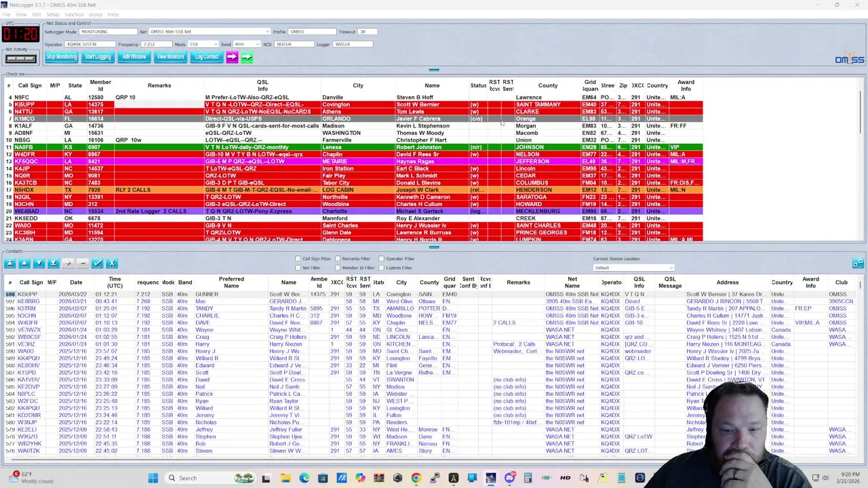Click move-up arrow icon in Contacts toolbar
This screenshot has width=868, height=488.
coord(24,263)
